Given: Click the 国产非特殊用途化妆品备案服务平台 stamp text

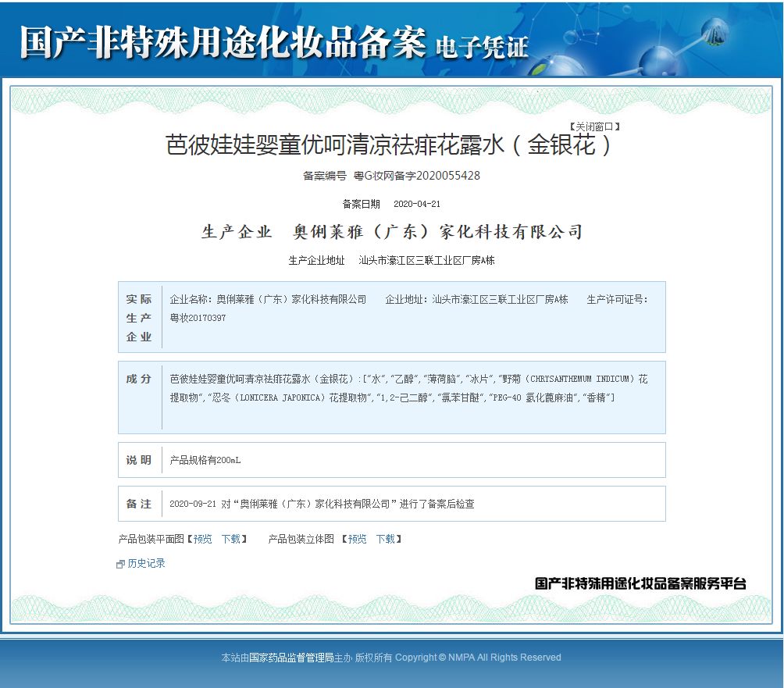Looking at the screenshot, I should tap(640, 583).
